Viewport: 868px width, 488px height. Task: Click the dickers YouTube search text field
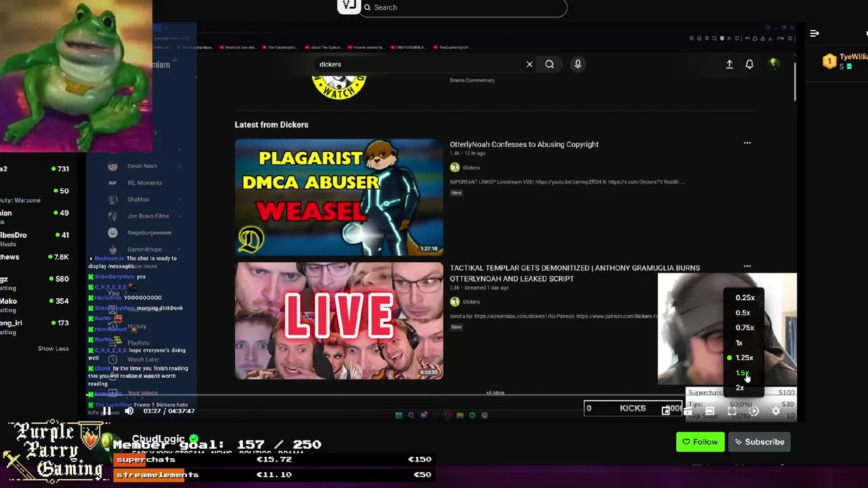[x=417, y=64]
